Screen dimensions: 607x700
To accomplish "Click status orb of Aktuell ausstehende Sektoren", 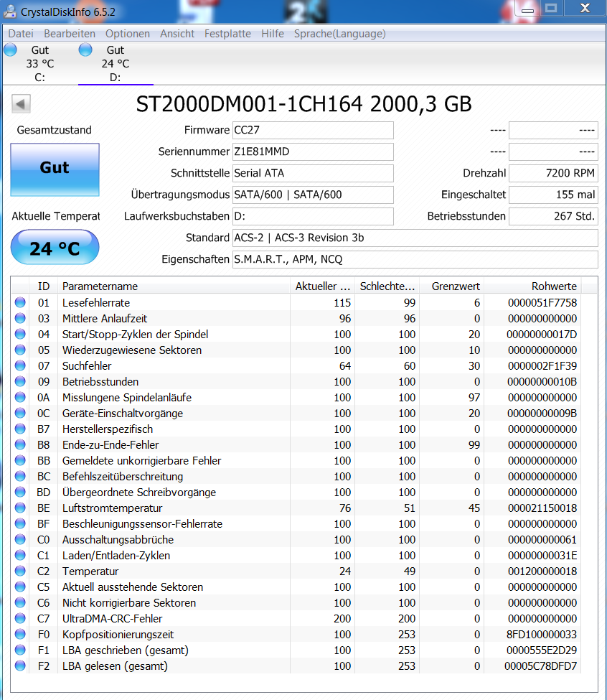I will [20, 587].
